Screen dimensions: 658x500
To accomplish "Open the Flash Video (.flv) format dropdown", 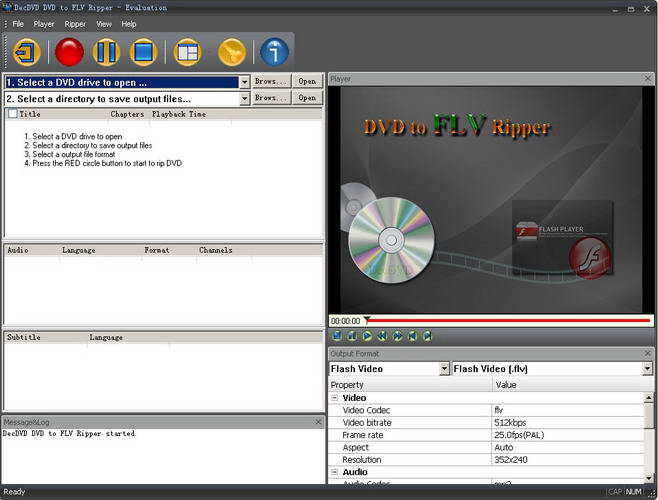I will click(x=647, y=369).
